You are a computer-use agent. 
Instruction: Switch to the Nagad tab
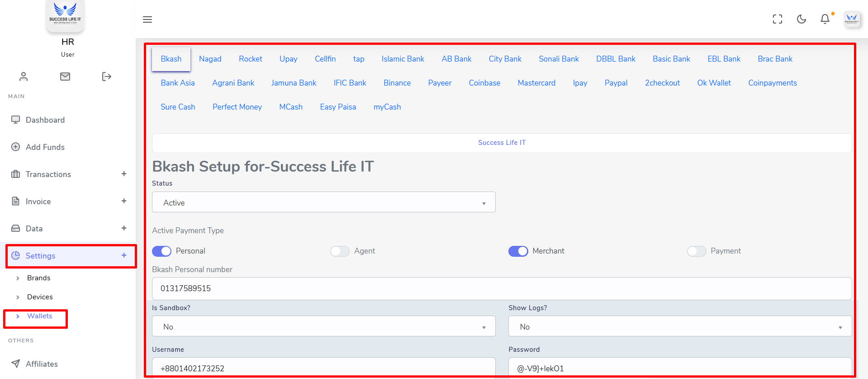click(210, 59)
